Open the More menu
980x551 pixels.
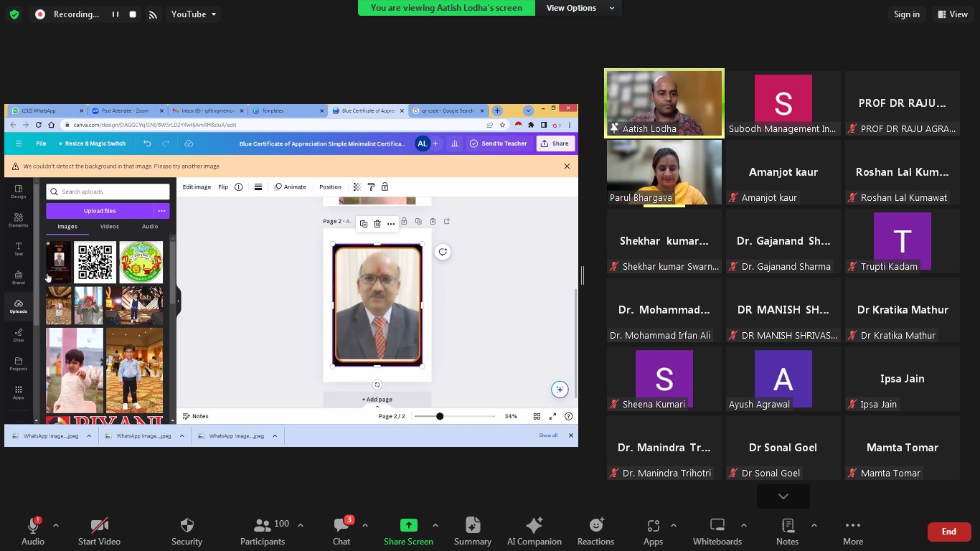coord(852,531)
